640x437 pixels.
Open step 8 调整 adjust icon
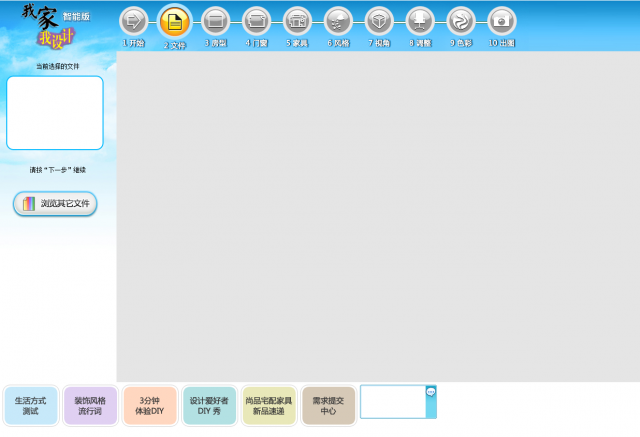point(420,21)
